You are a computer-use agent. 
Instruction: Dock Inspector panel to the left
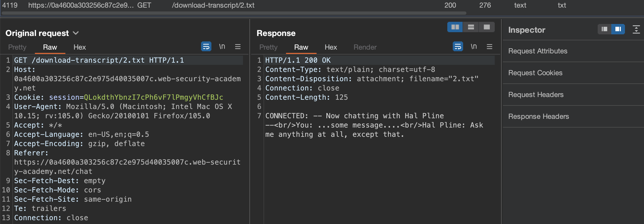coord(604,29)
